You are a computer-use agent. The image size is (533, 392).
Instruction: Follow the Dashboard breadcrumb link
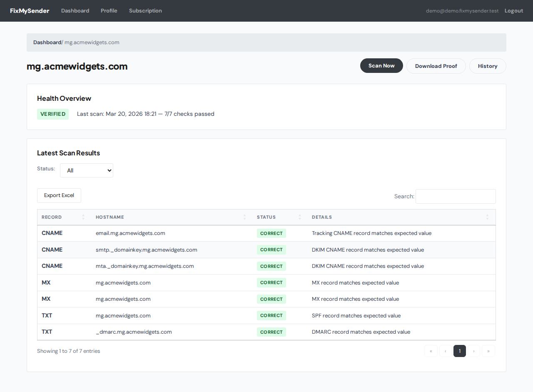coord(47,42)
